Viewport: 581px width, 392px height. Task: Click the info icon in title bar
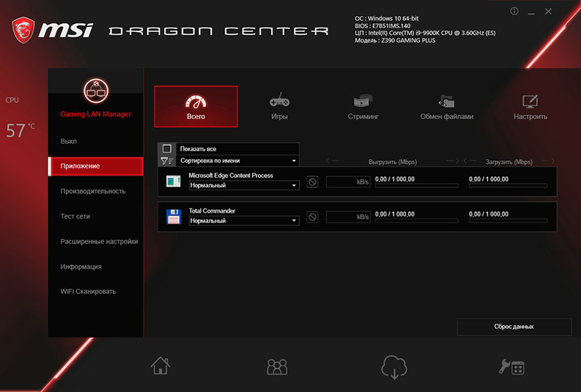pos(514,12)
